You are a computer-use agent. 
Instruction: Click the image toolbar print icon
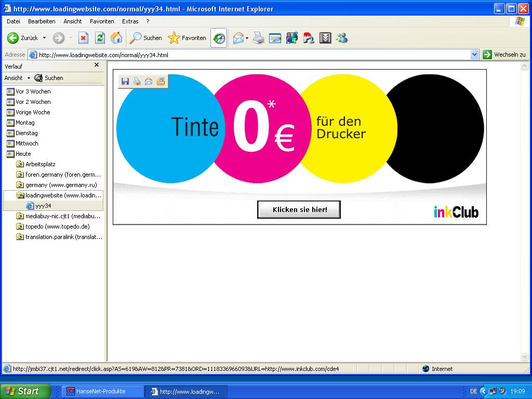coord(137,81)
